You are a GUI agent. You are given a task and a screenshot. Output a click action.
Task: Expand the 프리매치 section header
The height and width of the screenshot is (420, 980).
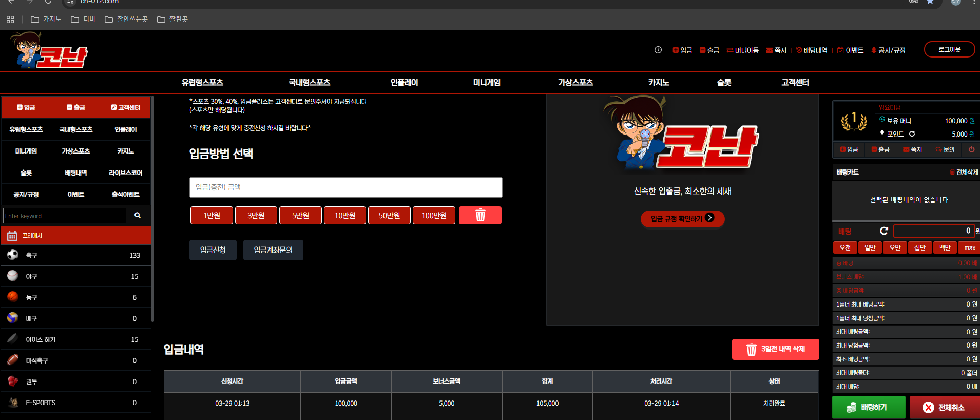pyautogui.click(x=76, y=236)
